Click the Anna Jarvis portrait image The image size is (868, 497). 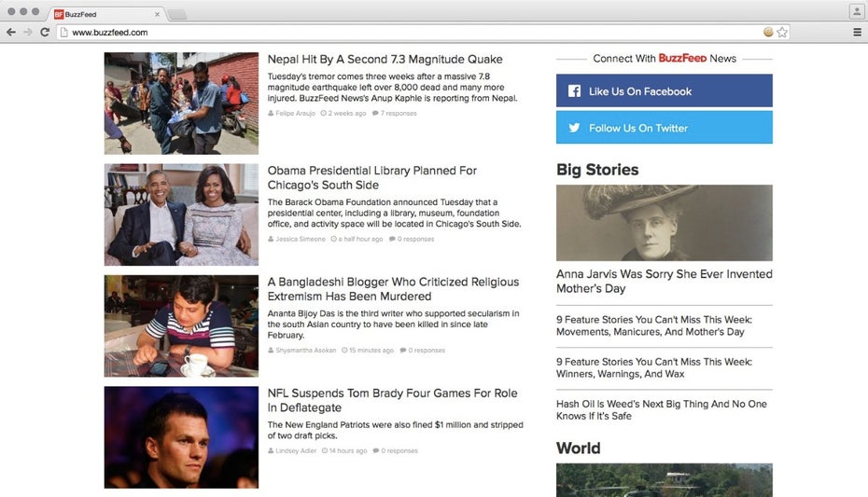[665, 223]
